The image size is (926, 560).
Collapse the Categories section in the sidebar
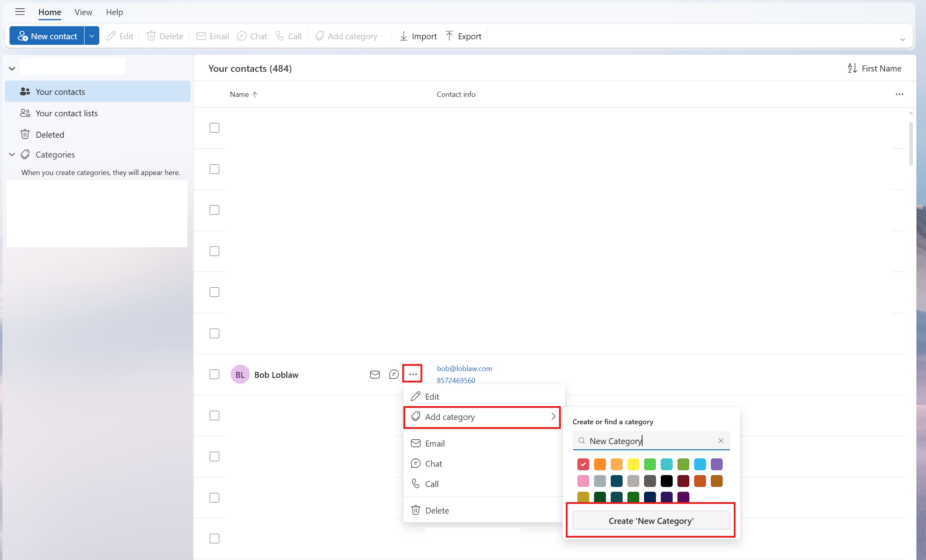point(12,154)
